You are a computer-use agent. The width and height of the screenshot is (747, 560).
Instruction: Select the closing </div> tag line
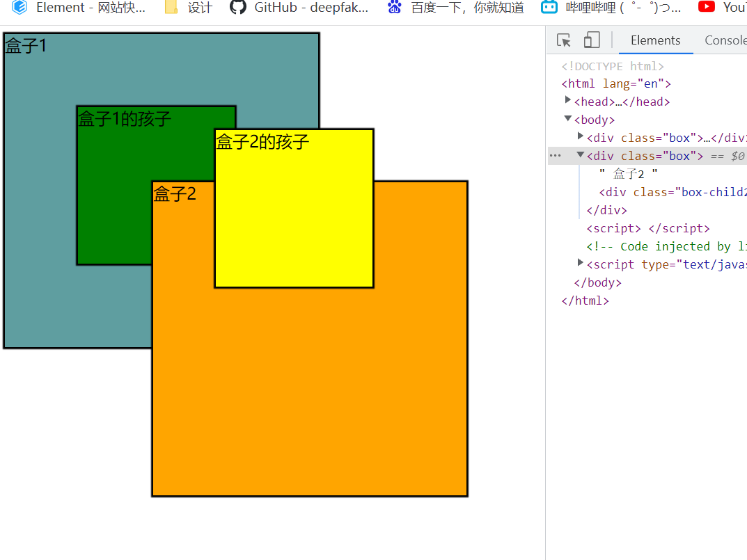[x=606, y=211]
